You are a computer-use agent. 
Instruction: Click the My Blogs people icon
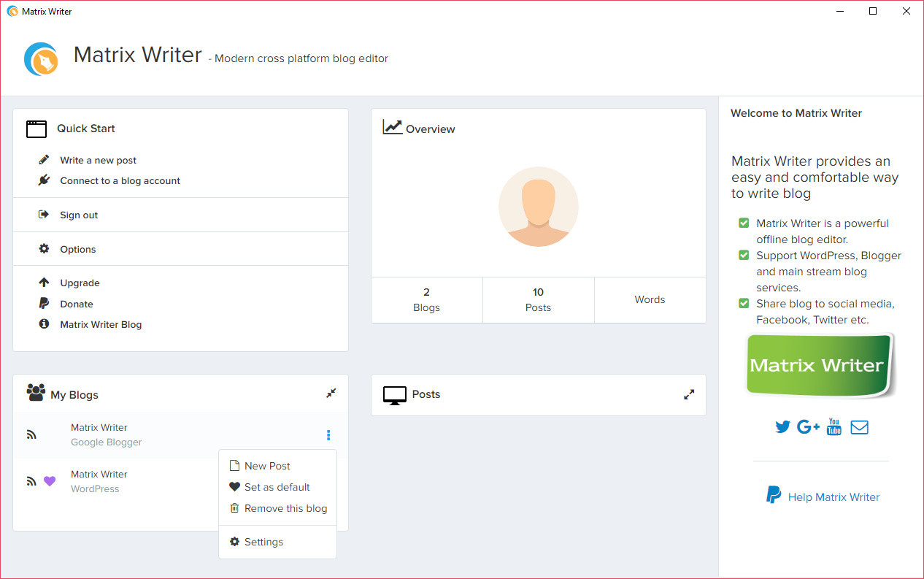(x=36, y=393)
